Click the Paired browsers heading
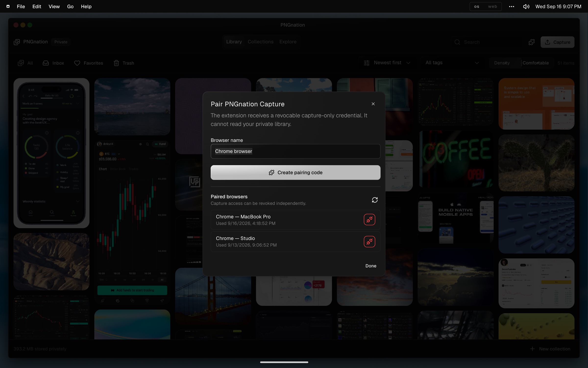Viewport: 588px width, 368px height. point(229,197)
